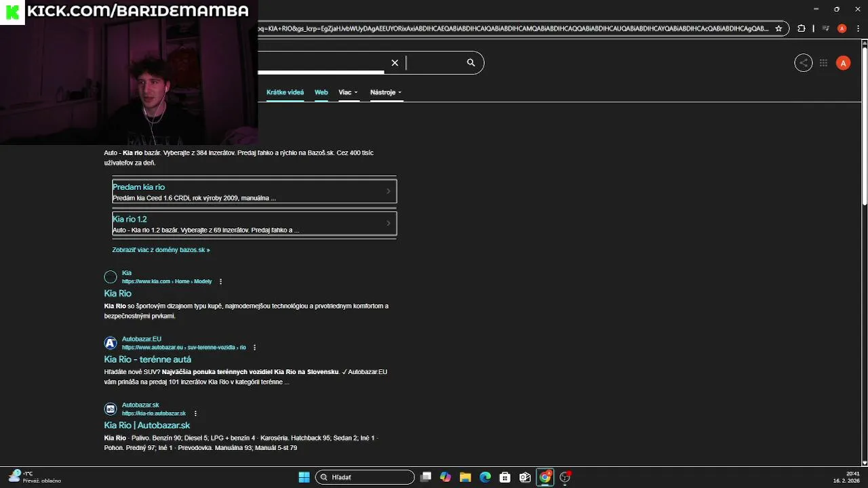868x488 pixels.
Task: Switch to the Web search tab
Action: (x=321, y=92)
